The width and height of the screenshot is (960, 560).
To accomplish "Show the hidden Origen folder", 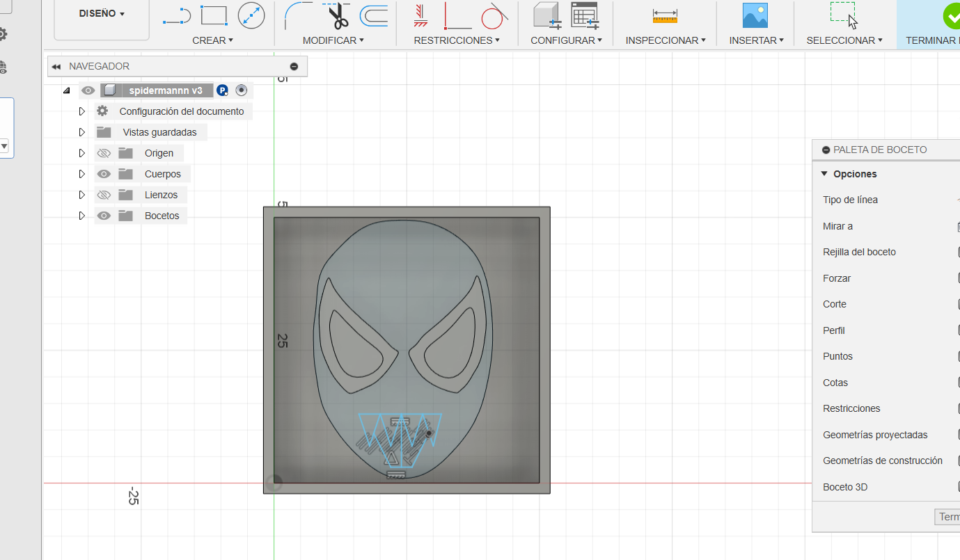I will click(104, 153).
